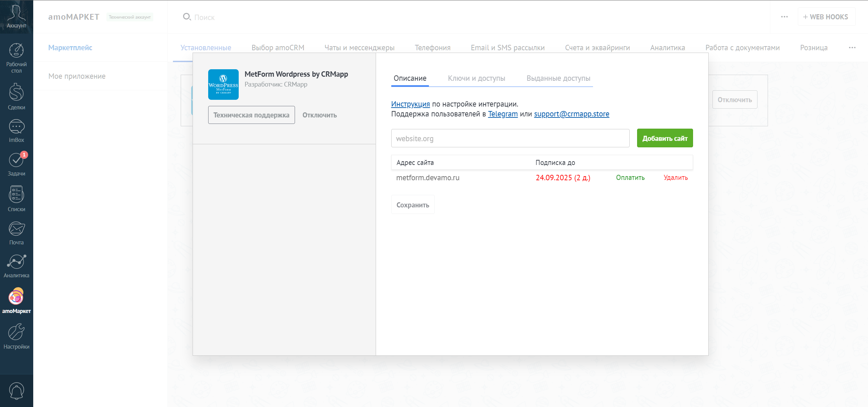The image size is (868, 407).
Task: Open notifications bell icon
Action: click(16, 391)
